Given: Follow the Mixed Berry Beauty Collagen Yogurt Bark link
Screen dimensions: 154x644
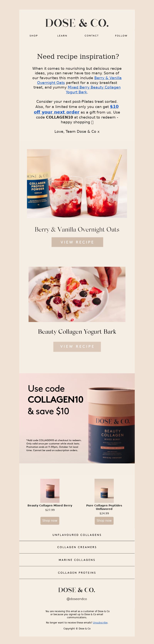Looking at the screenshot, I should point(93,90).
